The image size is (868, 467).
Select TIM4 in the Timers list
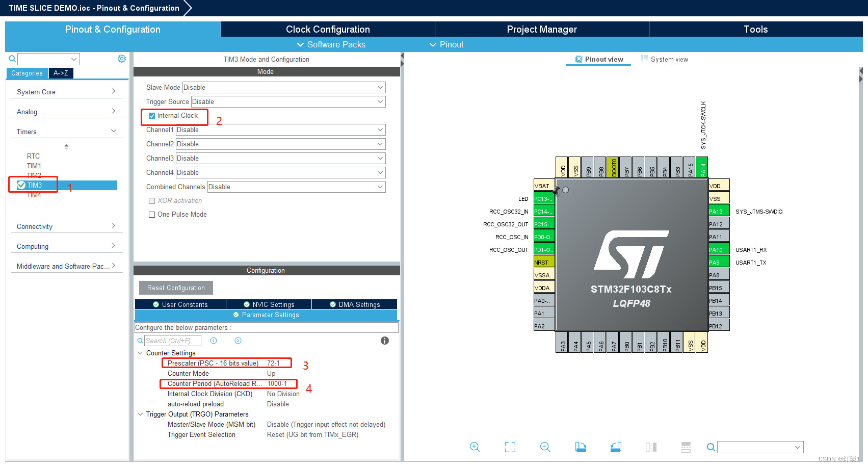point(34,195)
